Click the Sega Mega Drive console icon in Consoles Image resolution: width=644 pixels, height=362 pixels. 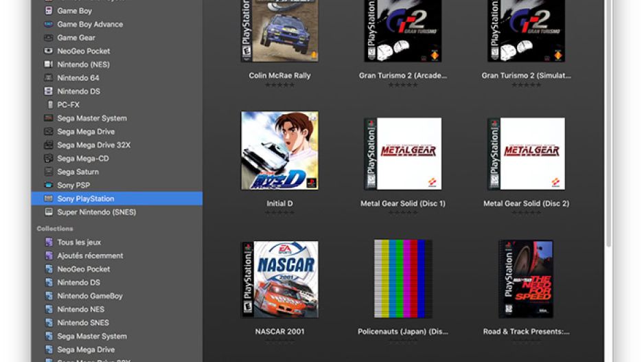(x=49, y=131)
